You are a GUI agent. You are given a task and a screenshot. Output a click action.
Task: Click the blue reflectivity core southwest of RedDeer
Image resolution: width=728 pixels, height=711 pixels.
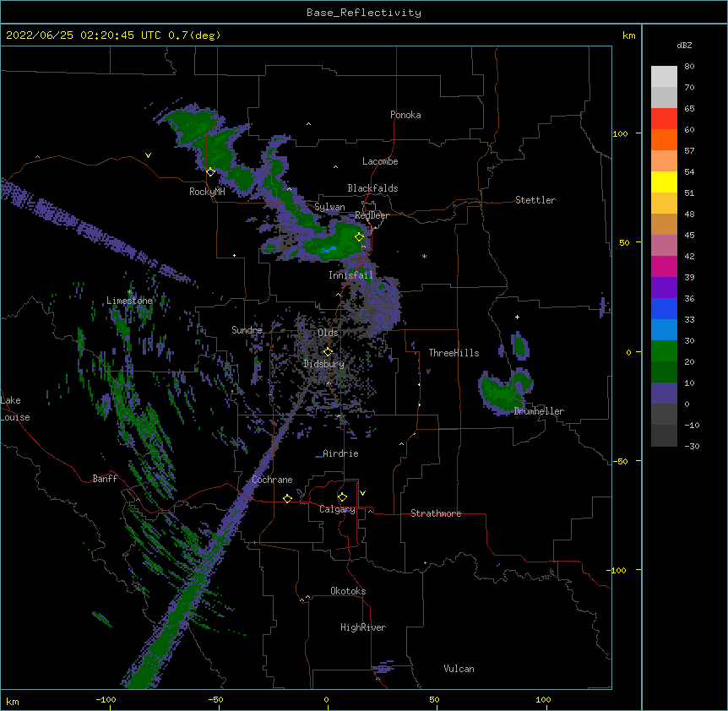tap(329, 250)
